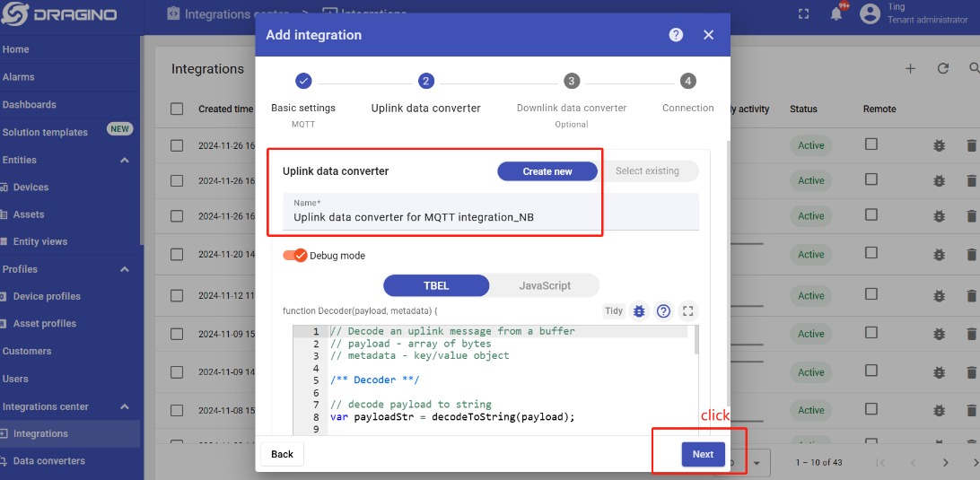980x480 pixels.
Task: Check the 2024-11-26 first row checkbox
Action: (177, 145)
